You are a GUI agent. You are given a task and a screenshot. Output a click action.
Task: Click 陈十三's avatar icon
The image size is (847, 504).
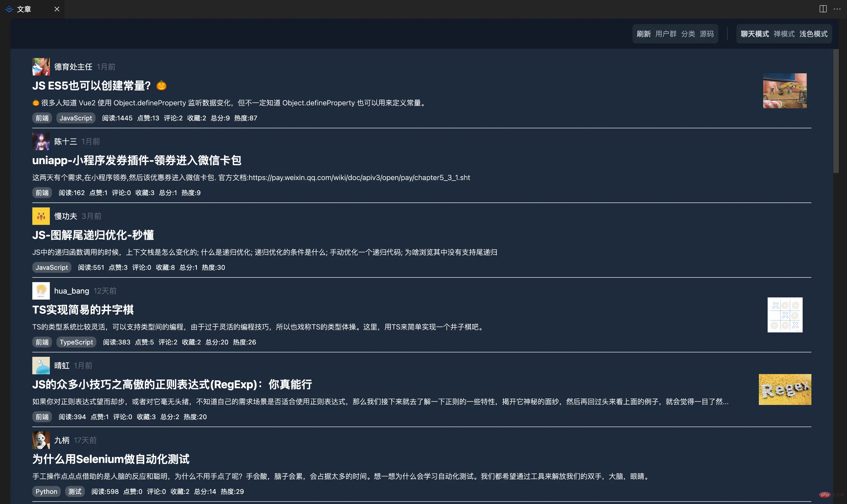[x=41, y=141]
